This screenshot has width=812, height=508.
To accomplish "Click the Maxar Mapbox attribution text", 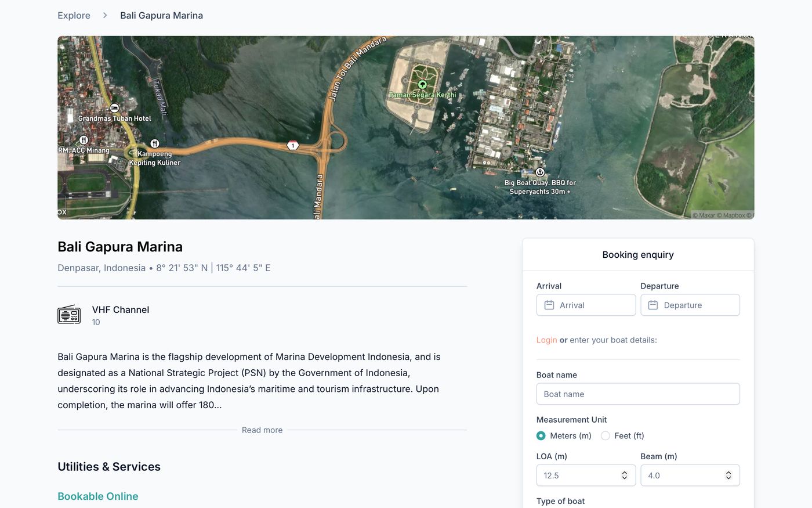I will [x=723, y=215].
